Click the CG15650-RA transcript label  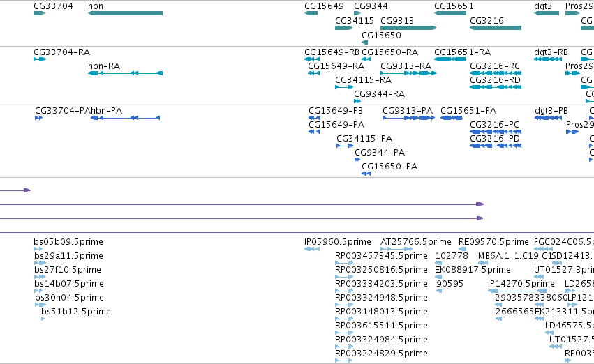coord(389,52)
